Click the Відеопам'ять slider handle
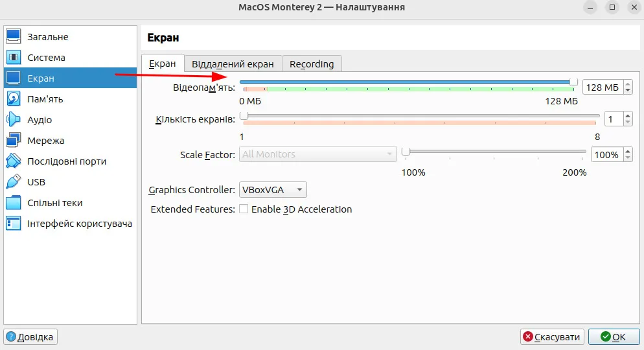Screen dimensions: 644x350 [573, 82]
